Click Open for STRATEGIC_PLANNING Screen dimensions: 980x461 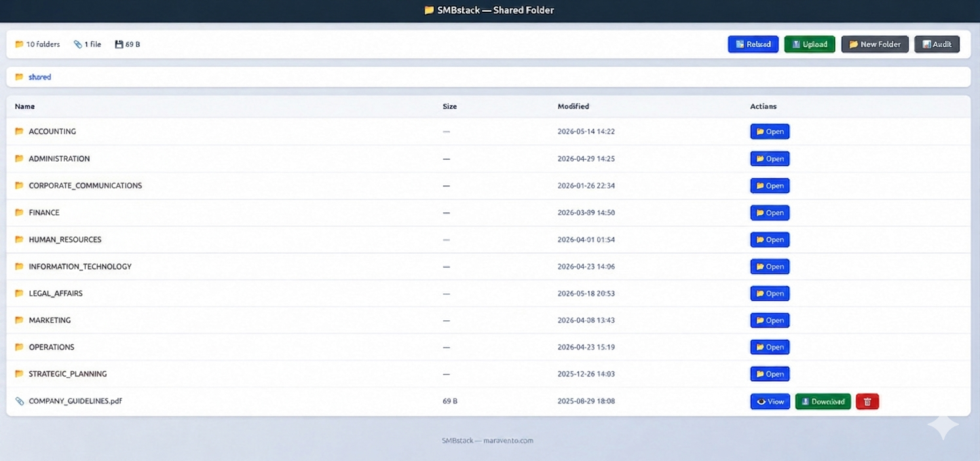click(770, 374)
